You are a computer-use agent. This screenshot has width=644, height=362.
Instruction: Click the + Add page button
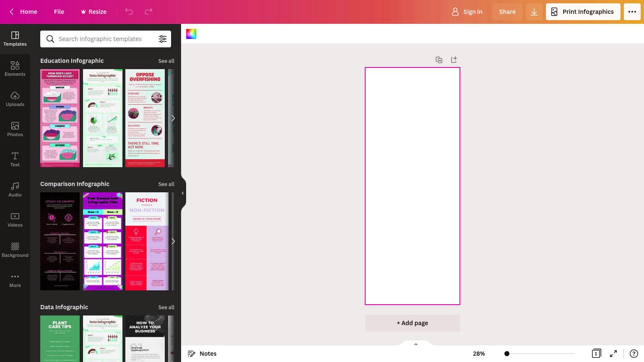(413, 323)
